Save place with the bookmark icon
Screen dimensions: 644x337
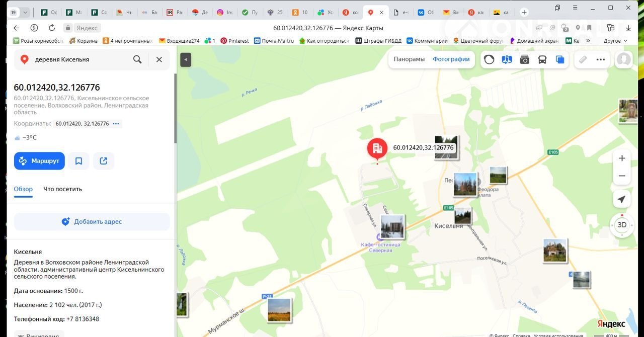78,161
